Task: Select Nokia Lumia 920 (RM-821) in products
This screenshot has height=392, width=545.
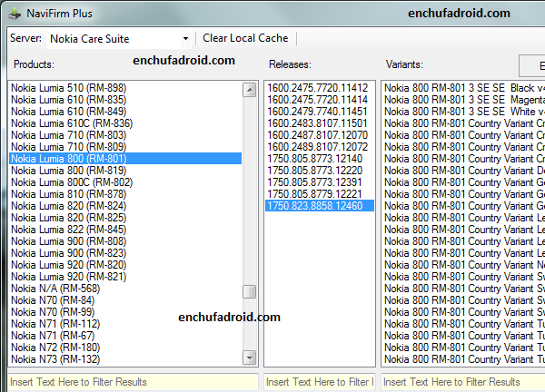Action: pyautogui.click(x=68, y=277)
